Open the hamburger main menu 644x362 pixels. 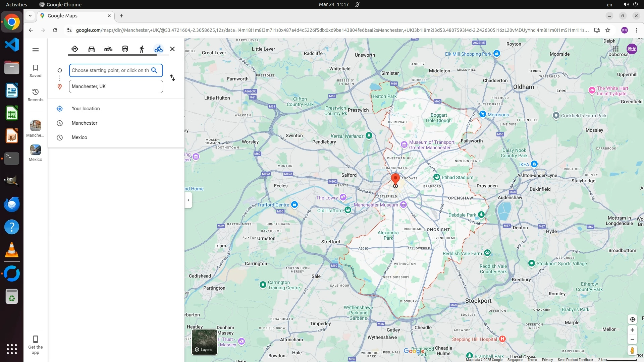click(36, 50)
